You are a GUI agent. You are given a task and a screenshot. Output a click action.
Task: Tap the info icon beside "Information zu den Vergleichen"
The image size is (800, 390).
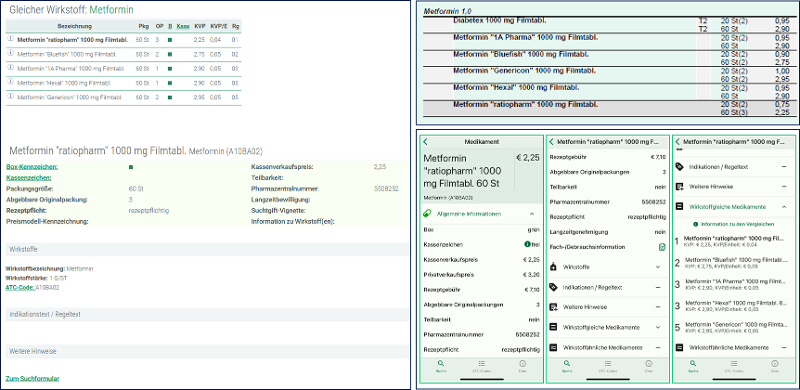click(x=695, y=224)
